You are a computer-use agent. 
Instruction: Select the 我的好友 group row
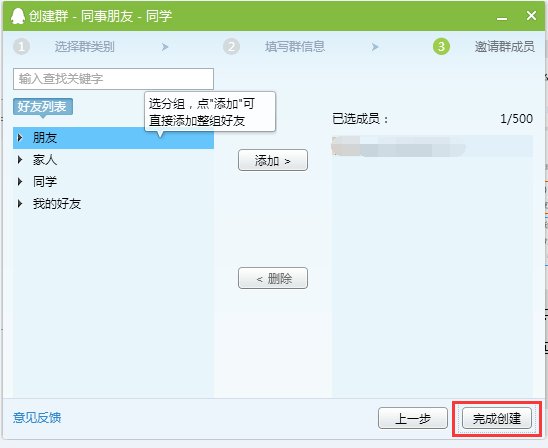113,204
